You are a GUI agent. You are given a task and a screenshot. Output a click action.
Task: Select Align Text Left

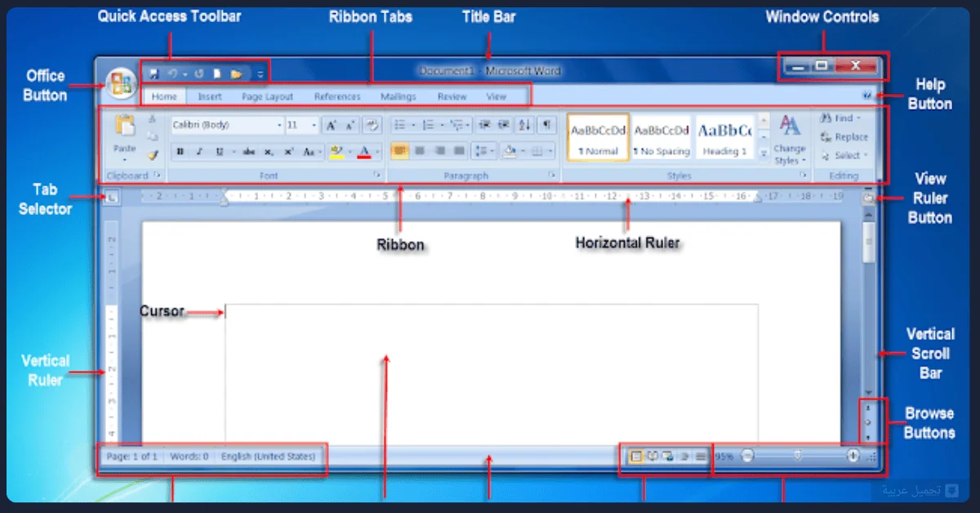(x=399, y=151)
